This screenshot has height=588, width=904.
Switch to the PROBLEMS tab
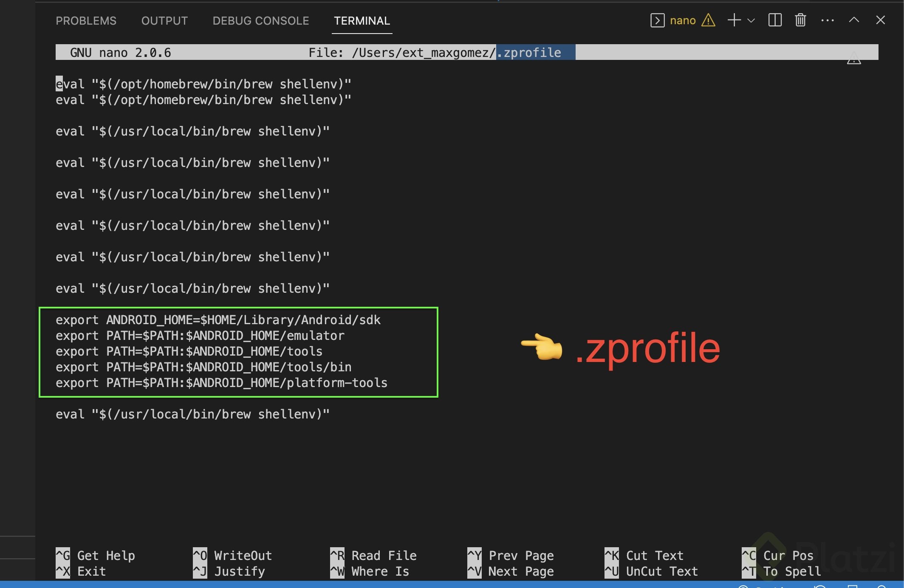click(86, 21)
